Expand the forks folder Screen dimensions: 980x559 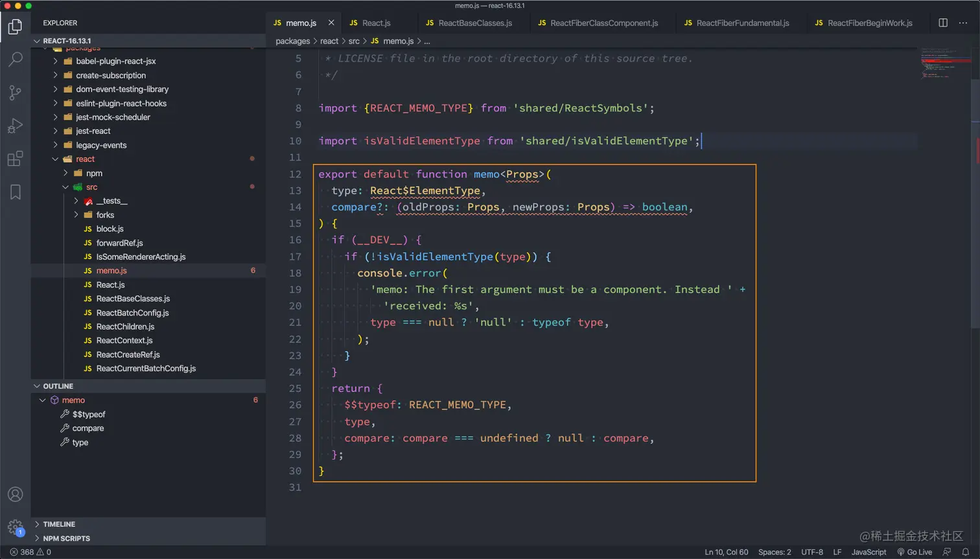click(x=148, y=215)
